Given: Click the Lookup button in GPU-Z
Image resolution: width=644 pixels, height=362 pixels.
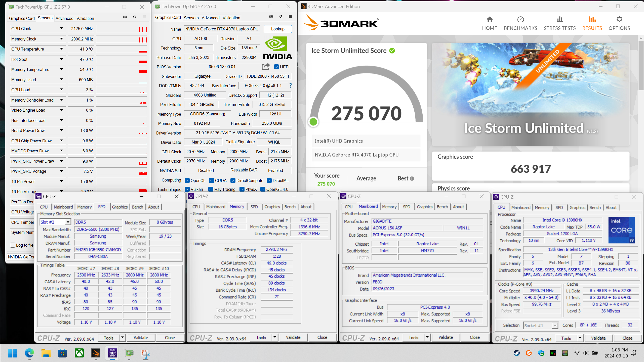Looking at the screenshot, I should (x=278, y=29).
